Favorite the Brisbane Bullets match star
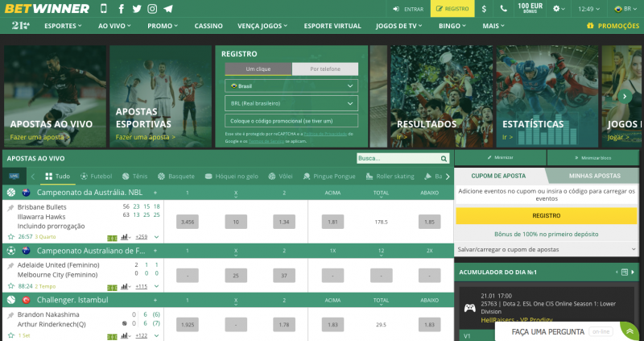Screen dimensions: 644x341 click(x=11, y=237)
